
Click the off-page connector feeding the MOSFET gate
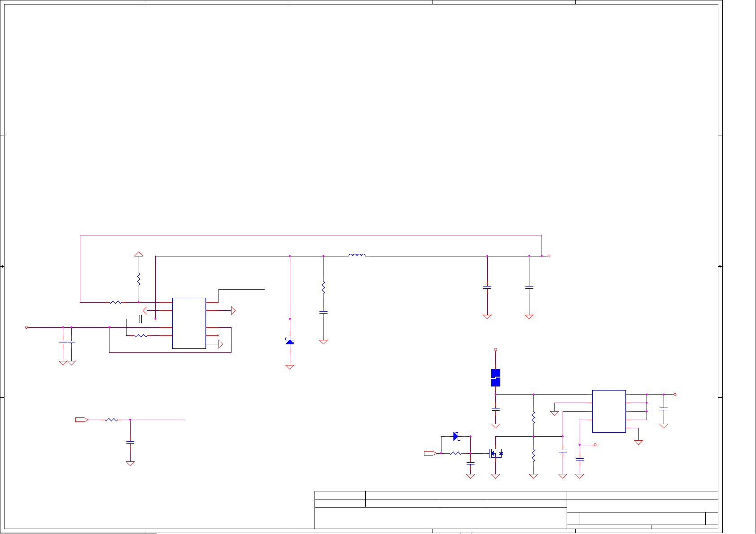pyautogui.click(x=430, y=453)
